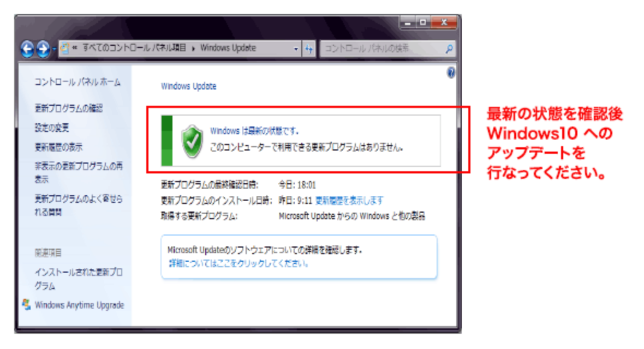This screenshot has width=644, height=349.
Task: Open 更新プログラムのよく寄せられる質問 link
Action: (x=79, y=205)
